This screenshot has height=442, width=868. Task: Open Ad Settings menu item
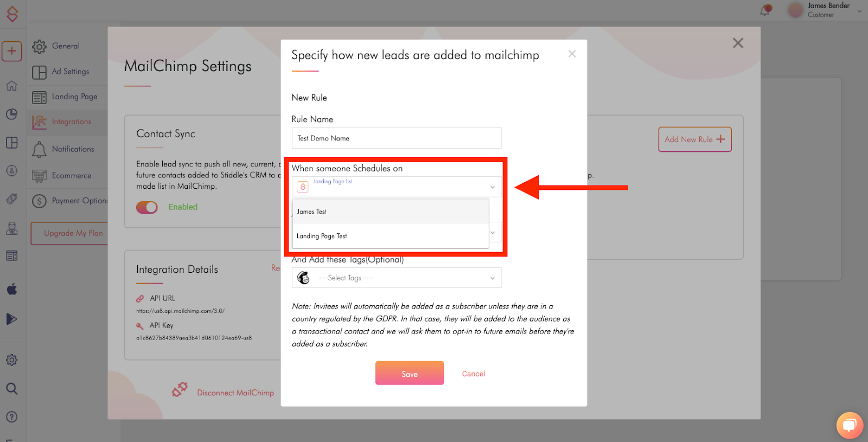pos(68,72)
